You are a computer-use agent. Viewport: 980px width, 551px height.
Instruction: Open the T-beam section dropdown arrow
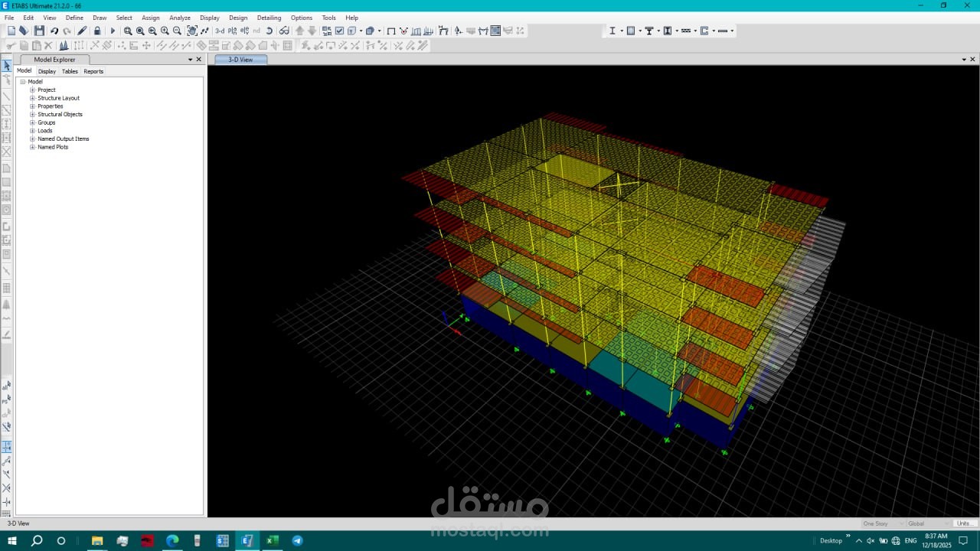pos(658,31)
